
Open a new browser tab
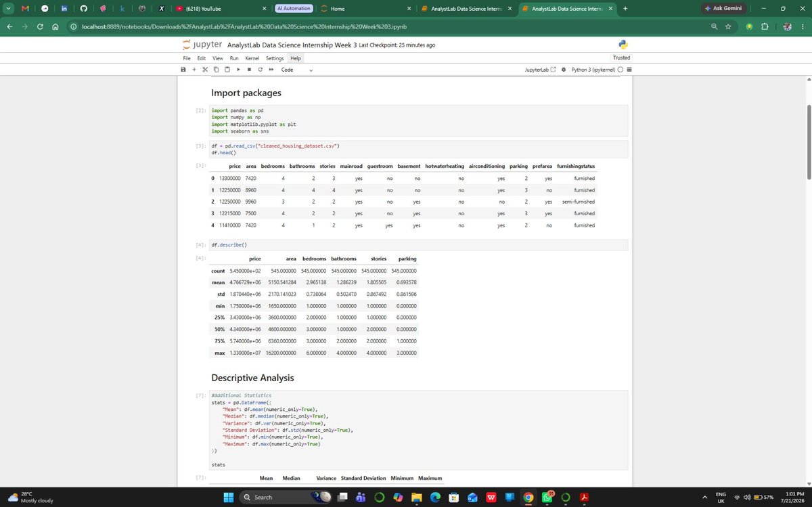click(625, 9)
